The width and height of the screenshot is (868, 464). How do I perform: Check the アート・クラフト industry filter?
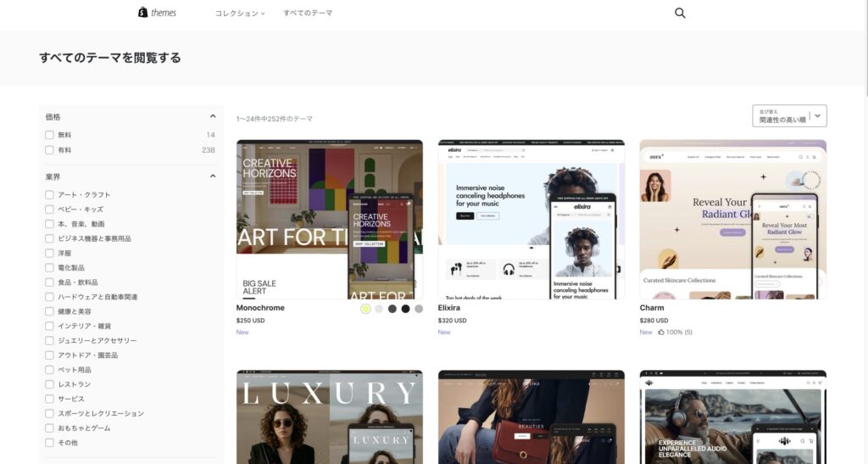point(49,195)
